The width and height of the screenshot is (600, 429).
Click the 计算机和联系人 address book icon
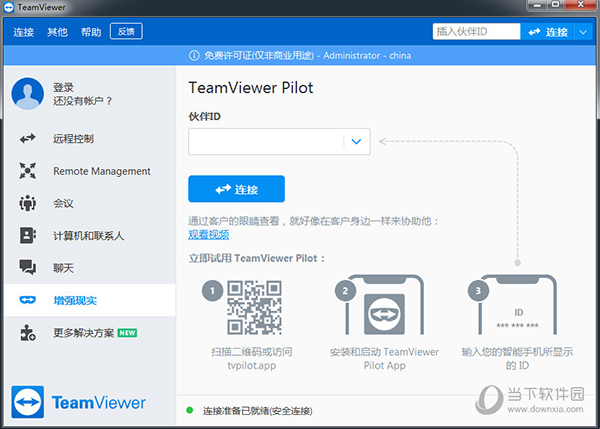pos(28,235)
